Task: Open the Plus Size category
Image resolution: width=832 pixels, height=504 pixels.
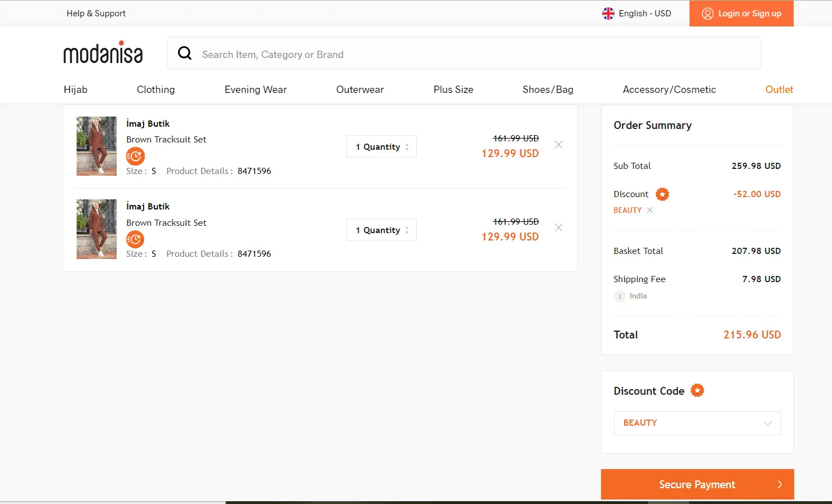Action: [x=453, y=90]
